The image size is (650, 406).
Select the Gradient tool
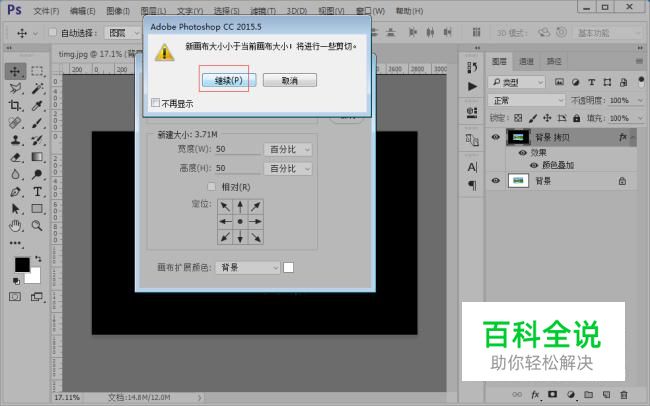37,157
